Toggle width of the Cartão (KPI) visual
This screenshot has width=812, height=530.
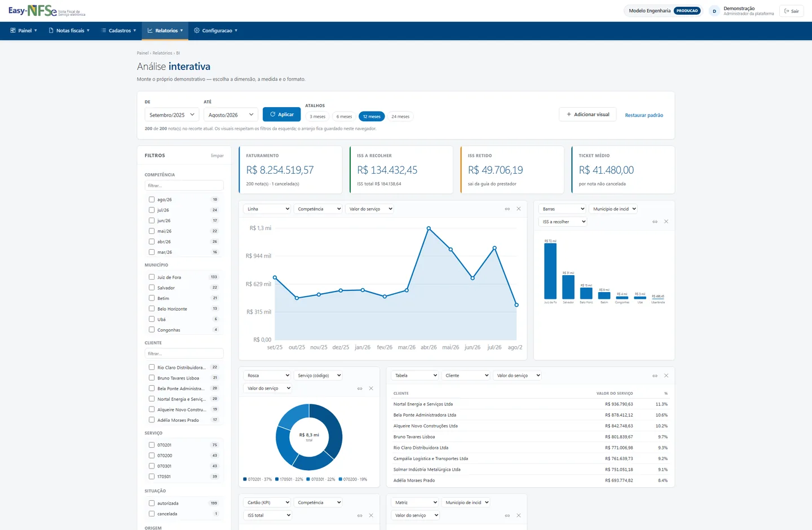click(360, 515)
